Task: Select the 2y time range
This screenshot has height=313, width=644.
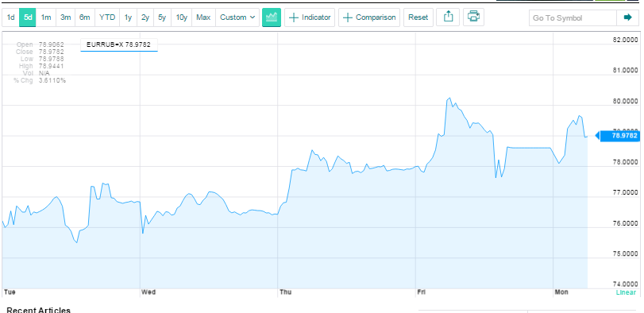Action: pos(145,17)
